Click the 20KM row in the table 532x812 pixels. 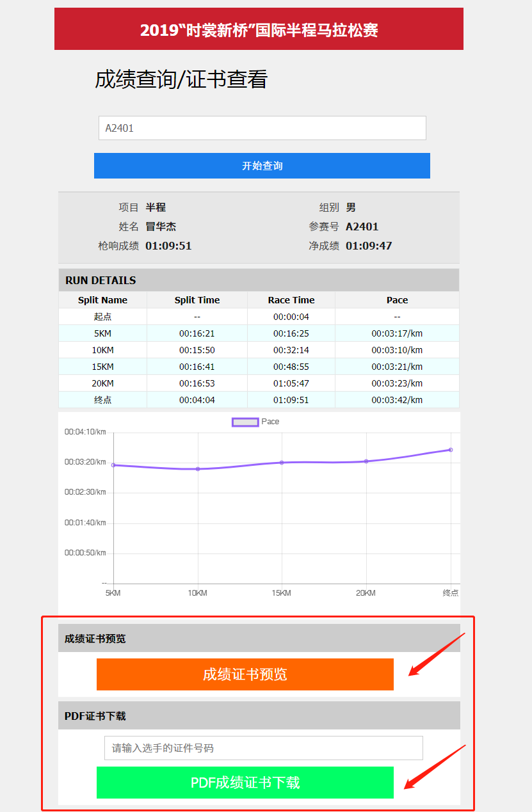pos(259,383)
